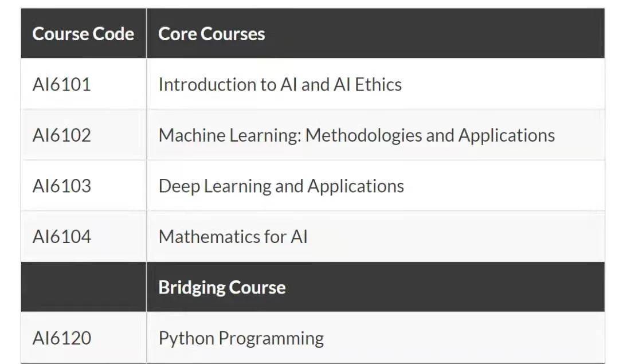Click Machine Learning: Methodologies and Applications title
The width and height of the screenshot is (619, 364).
pos(356,135)
